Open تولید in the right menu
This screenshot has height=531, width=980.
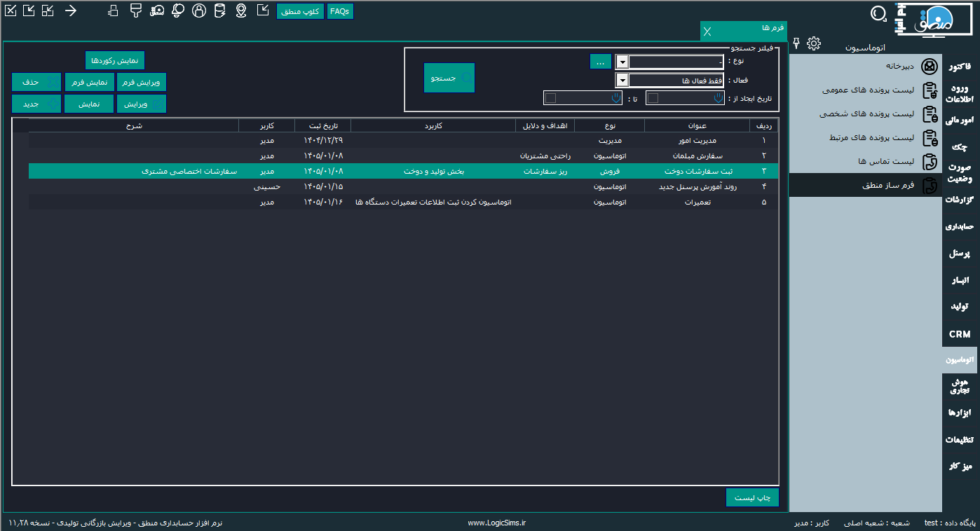[x=959, y=306]
